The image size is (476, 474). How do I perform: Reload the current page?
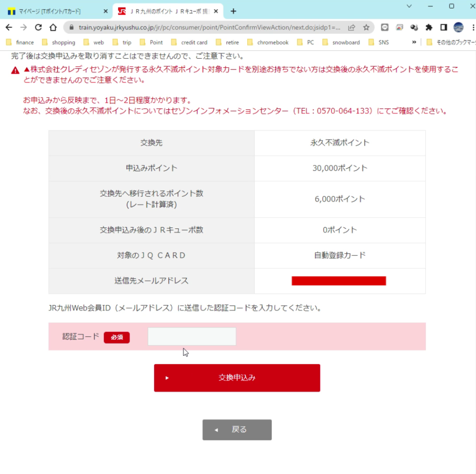[38, 27]
